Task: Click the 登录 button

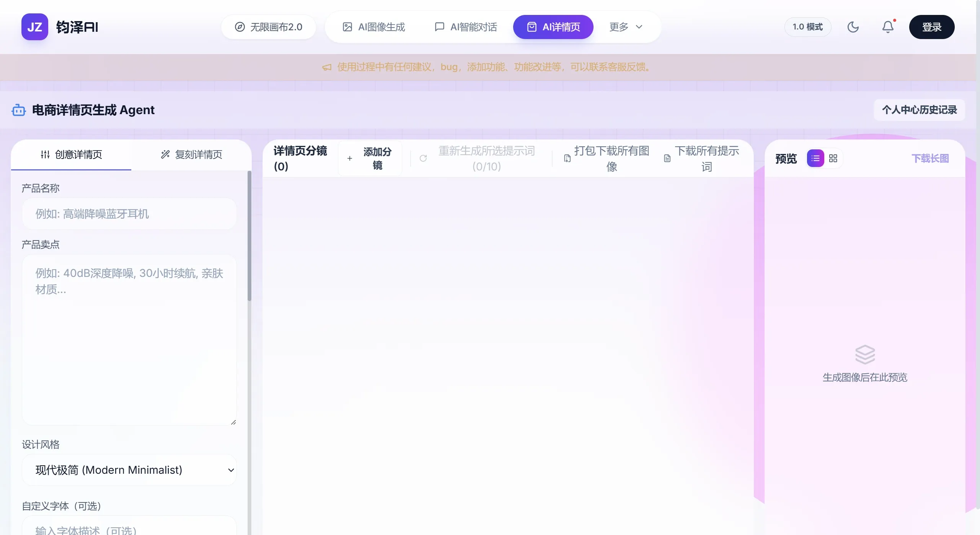Action: [931, 27]
